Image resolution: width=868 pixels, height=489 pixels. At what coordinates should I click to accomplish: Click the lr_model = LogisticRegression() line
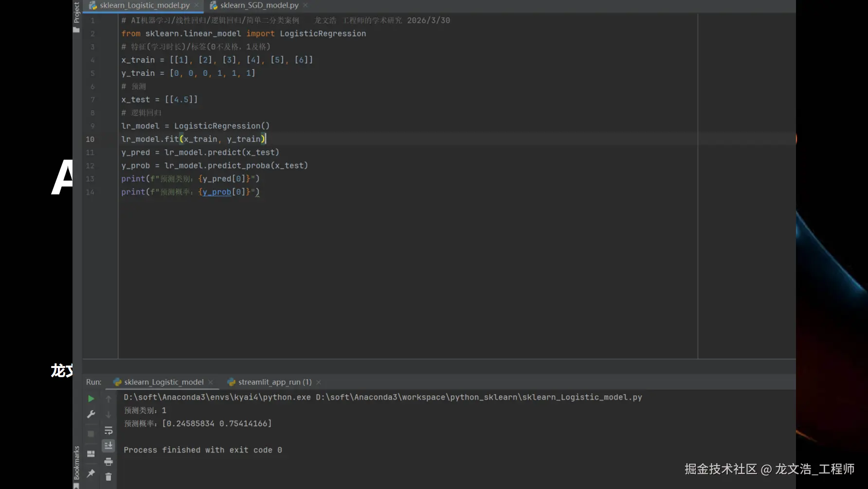(195, 126)
